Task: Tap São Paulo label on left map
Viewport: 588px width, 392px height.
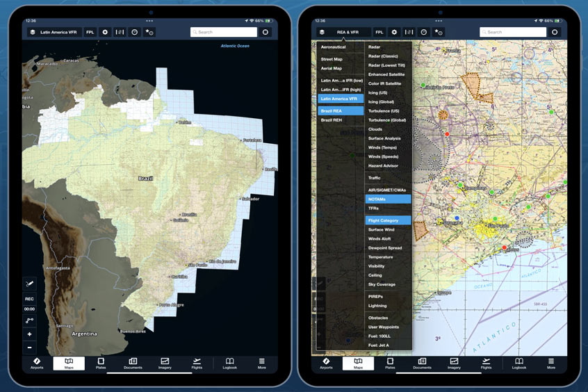Action: [197, 265]
